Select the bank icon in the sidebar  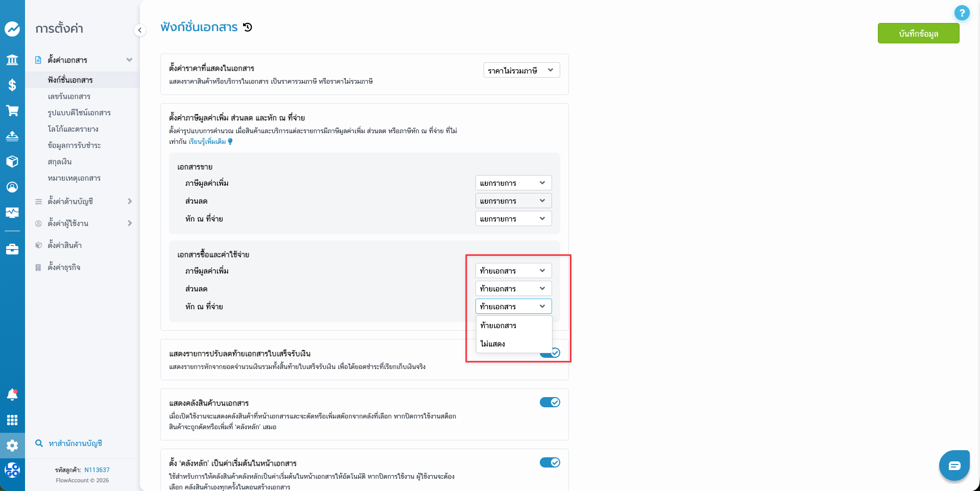12,60
